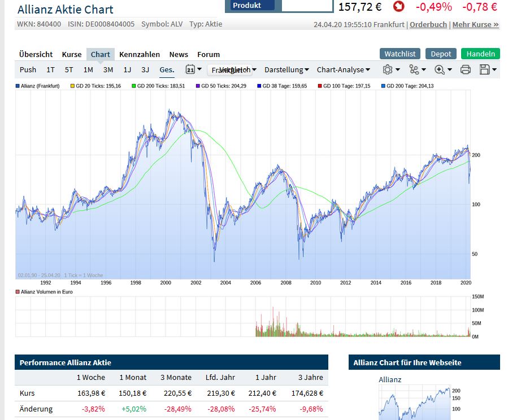Click the Performance Allianz Aktie header
The width and height of the screenshot is (508, 420).
tap(171, 362)
